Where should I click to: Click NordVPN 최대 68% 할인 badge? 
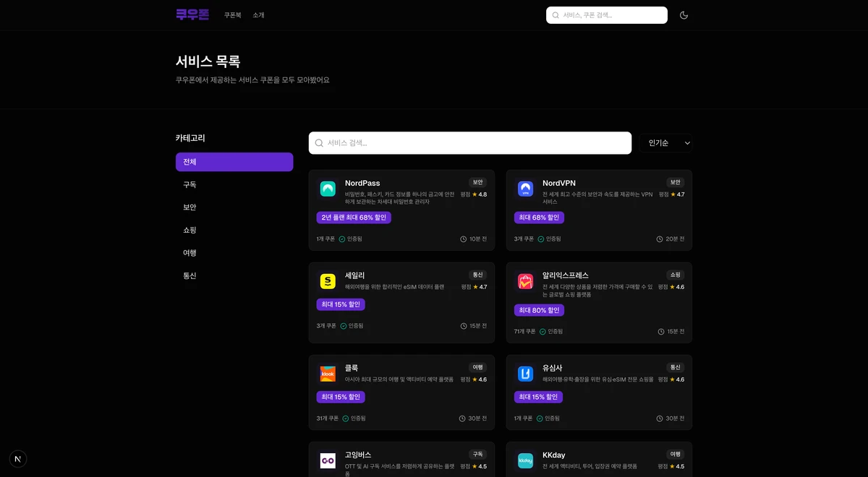(x=540, y=218)
